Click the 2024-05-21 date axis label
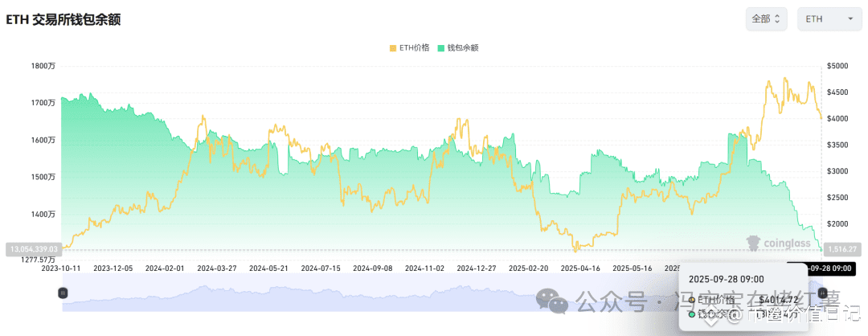This screenshot has width=868, height=336. [x=268, y=268]
